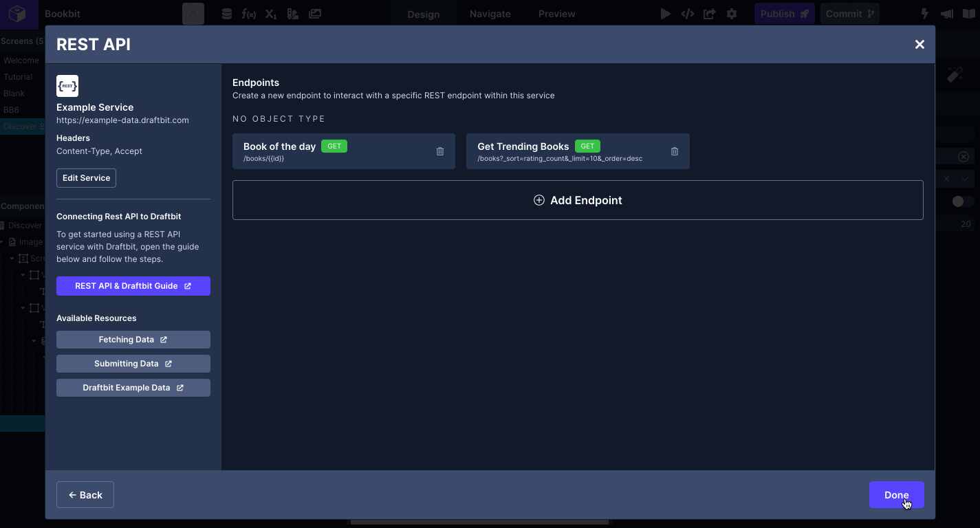Open the Submitting Data resource link
The height and width of the screenshot is (528, 980).
tap(133, 364)
